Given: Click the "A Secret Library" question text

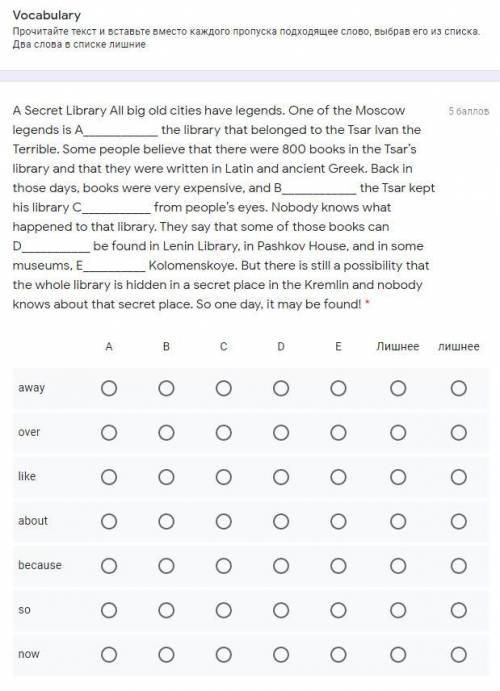Looking at the screenshot, I should (x=224, y=207).
